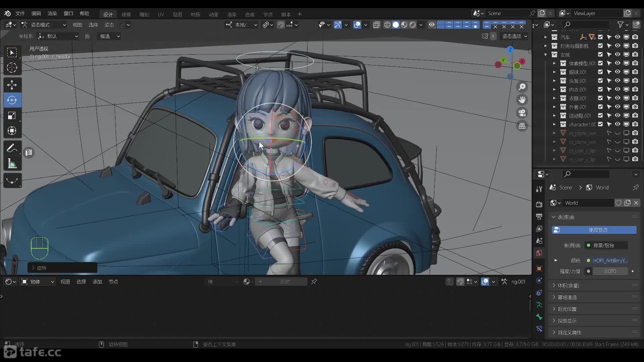Hide 内衣.001 collection with eye icon
Image resolution: width=644 pixels, height=362 pixels.
(x=618, y=89)
